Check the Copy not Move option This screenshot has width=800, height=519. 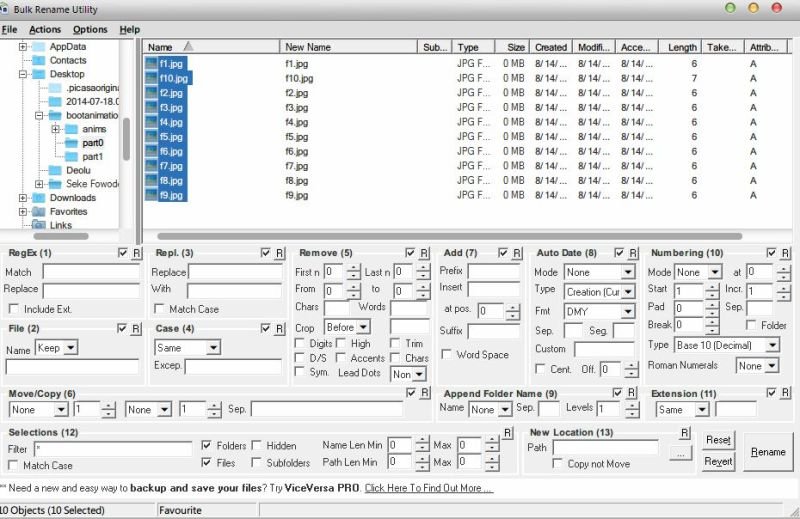(x=558, y=463)
